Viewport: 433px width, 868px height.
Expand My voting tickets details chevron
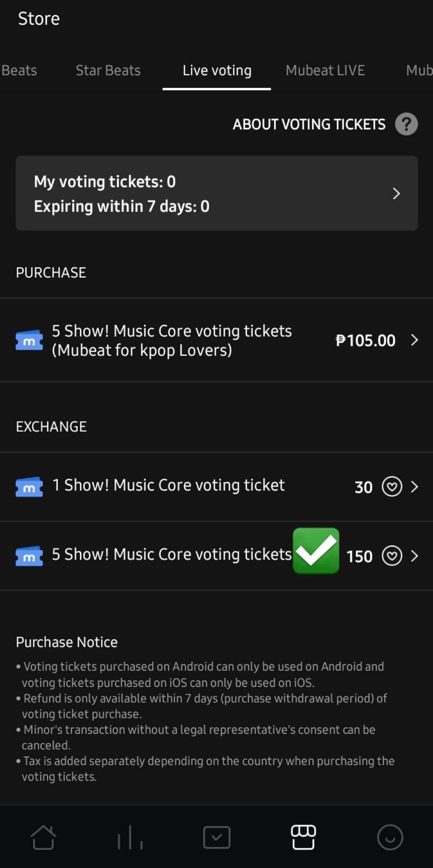click(x=396, y=194)
